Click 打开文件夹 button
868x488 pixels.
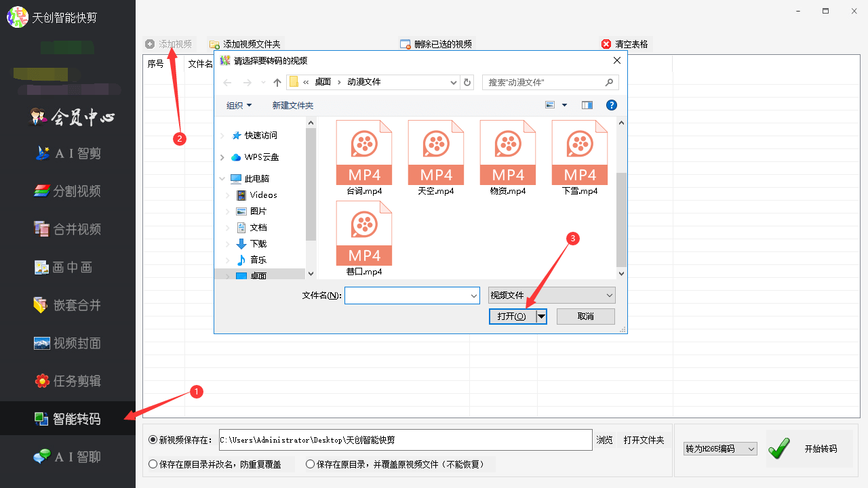(x=644, y=440)
